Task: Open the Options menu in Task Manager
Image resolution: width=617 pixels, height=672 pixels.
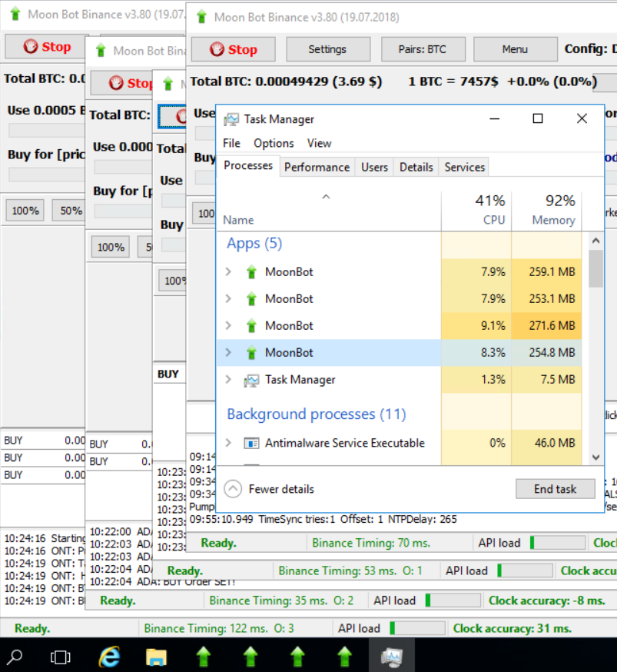Action: click(274, 143)
